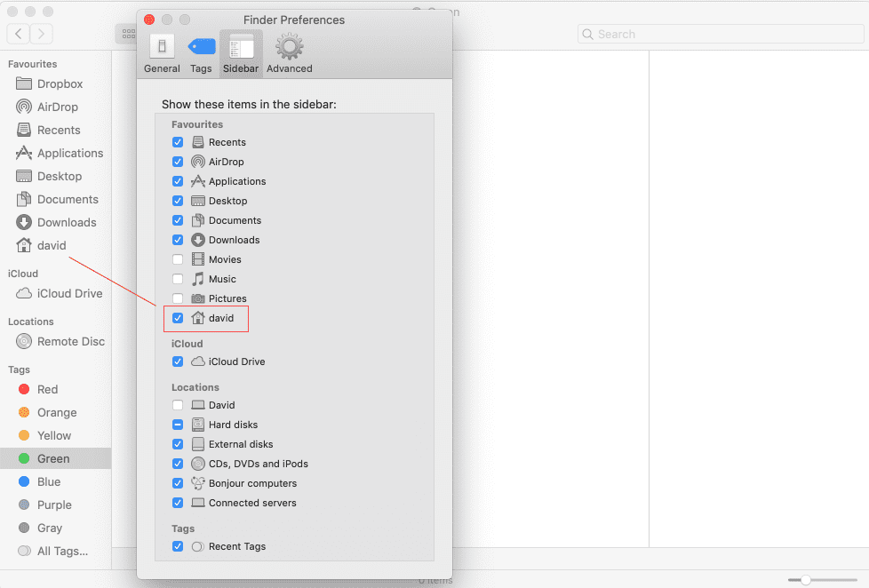The height and width of the screenshot is (588, 869).
Task: Click inside the Search field
Action: 720,33
